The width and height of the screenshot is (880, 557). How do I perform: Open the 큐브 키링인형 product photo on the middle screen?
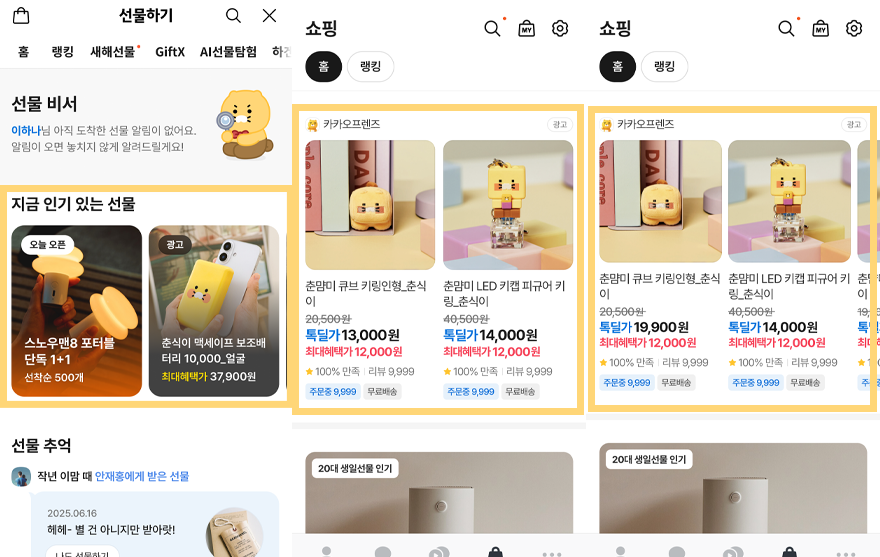[x=370, y=205]
